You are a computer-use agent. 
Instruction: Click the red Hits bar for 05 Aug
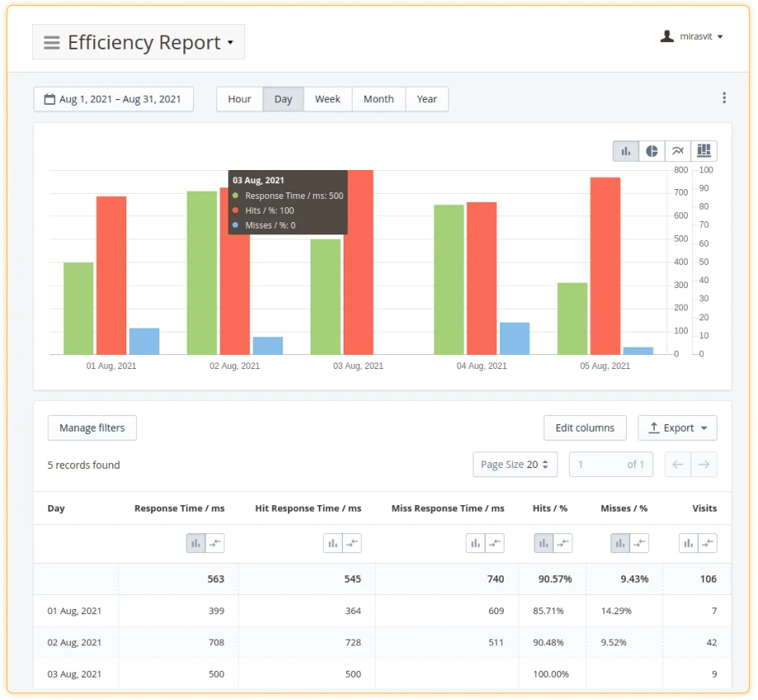(605, 264)
